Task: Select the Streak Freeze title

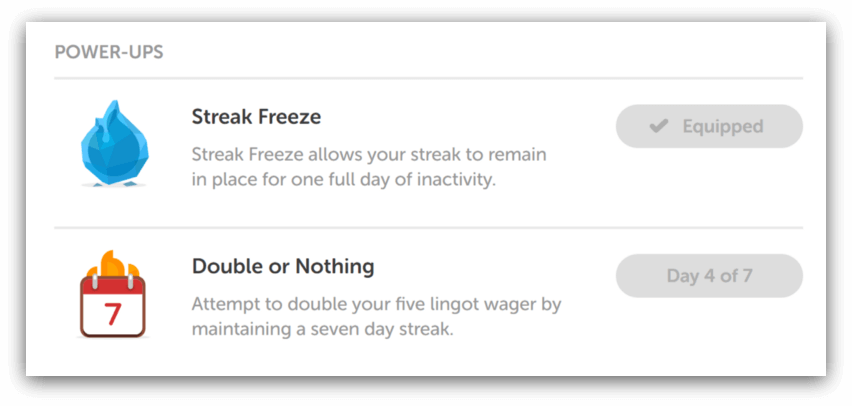Action: [x=256, y=116]
